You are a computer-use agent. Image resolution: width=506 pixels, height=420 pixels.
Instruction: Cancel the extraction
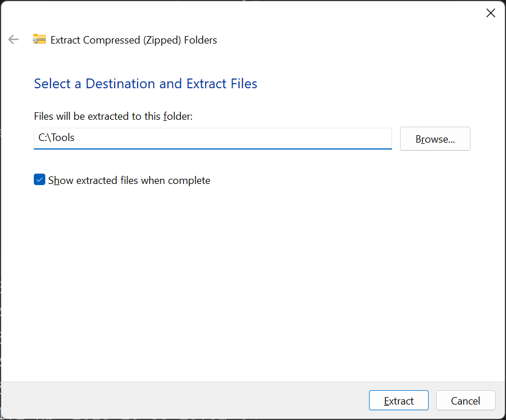click(x=465, y=401)
